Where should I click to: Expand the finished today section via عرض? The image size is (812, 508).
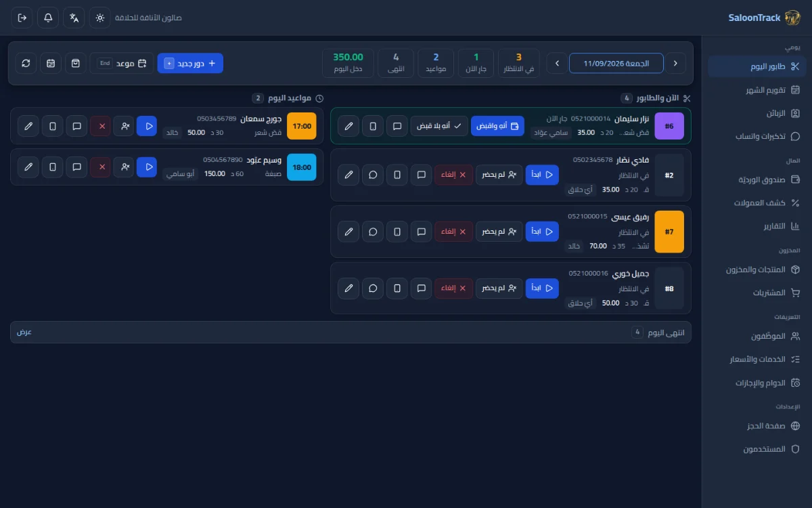coord(24,333)
